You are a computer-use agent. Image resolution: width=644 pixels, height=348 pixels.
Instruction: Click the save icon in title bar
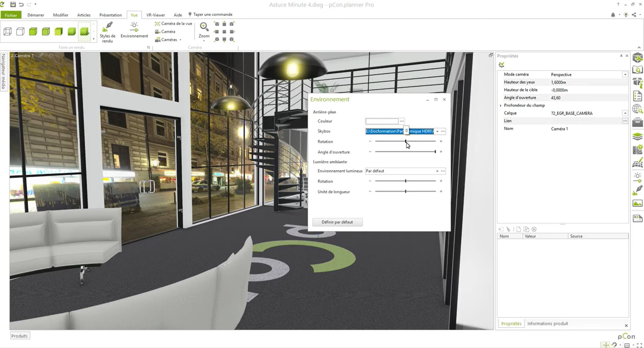click(13, 4)
